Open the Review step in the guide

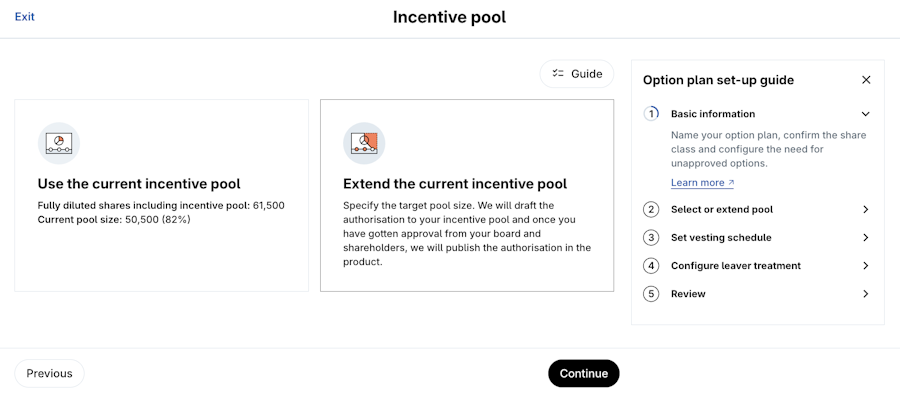[x=688, y=294]
